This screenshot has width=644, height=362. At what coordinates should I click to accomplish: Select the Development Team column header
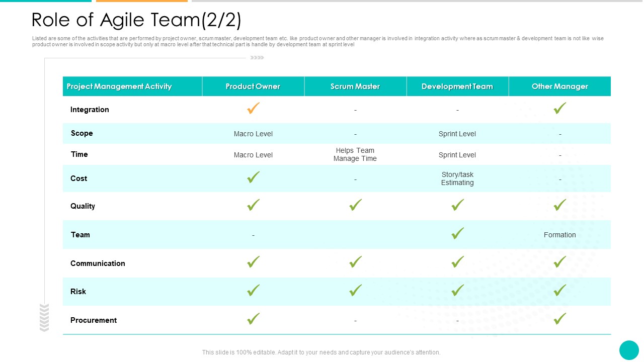point(457,86)
